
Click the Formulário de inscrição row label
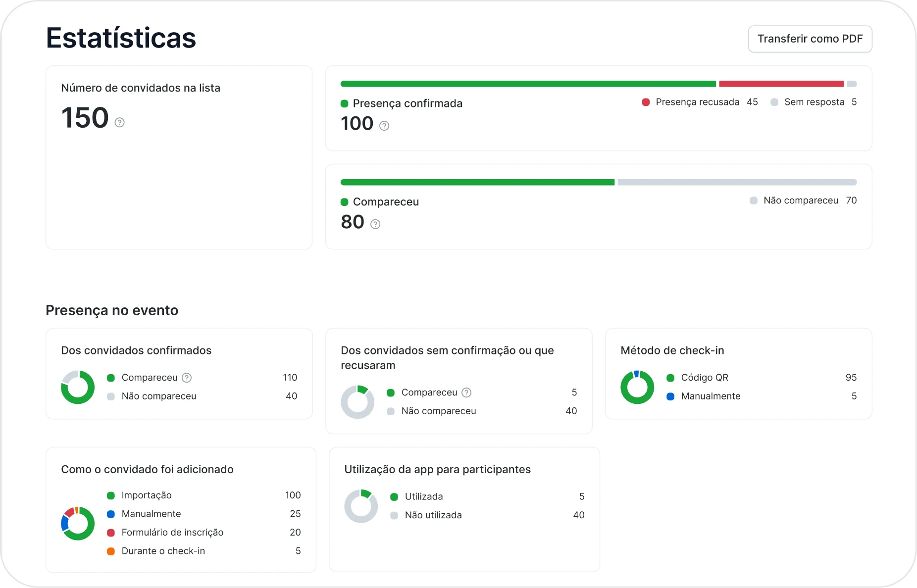coord(172,533)
